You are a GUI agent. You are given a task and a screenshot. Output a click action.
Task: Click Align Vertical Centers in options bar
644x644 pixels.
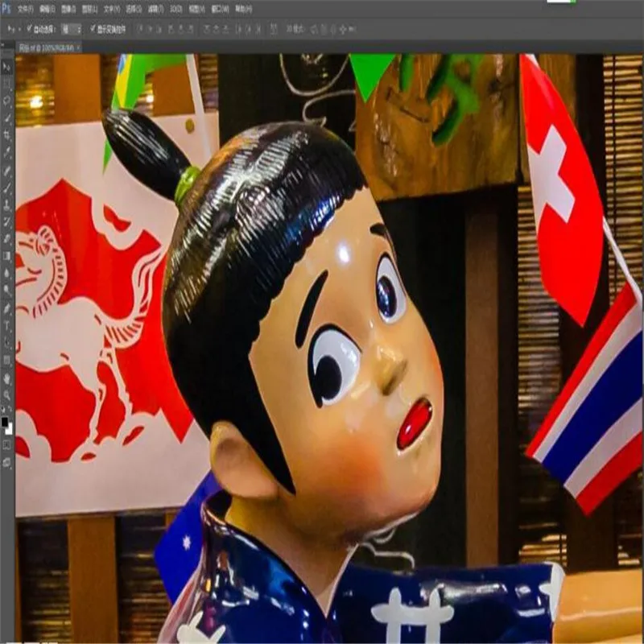(150, 29)
